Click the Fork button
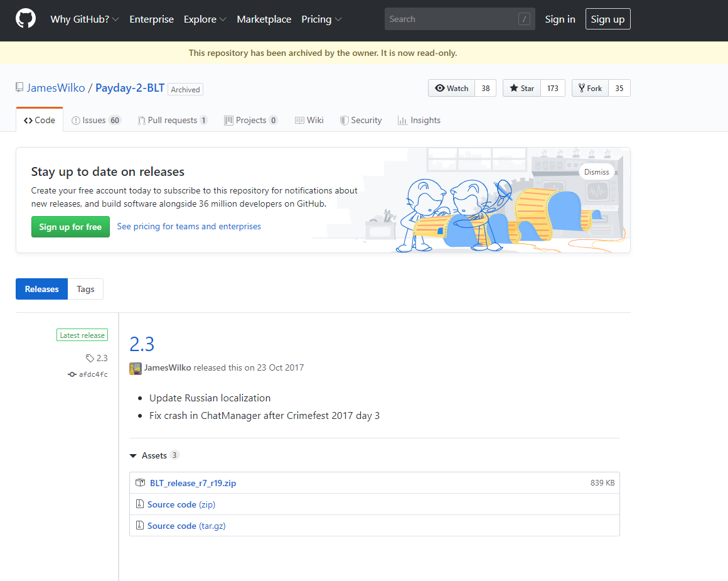 point(590,88)
